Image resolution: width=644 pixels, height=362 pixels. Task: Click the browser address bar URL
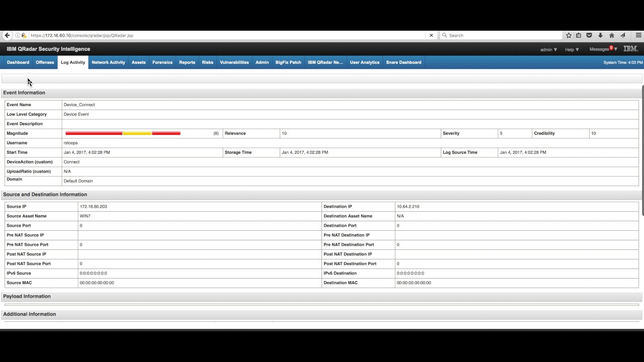coord(82,35)
